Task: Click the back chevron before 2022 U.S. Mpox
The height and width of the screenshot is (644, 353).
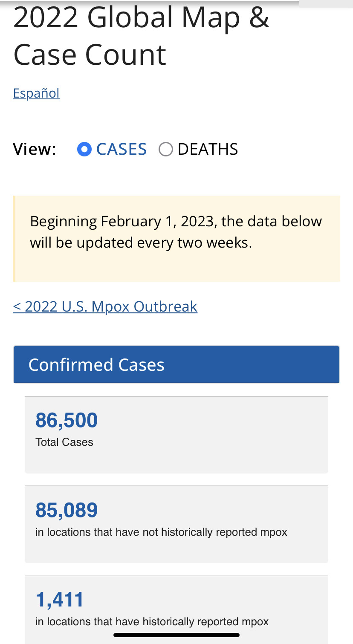Action: pyautogui.click(x=17, y=306)
